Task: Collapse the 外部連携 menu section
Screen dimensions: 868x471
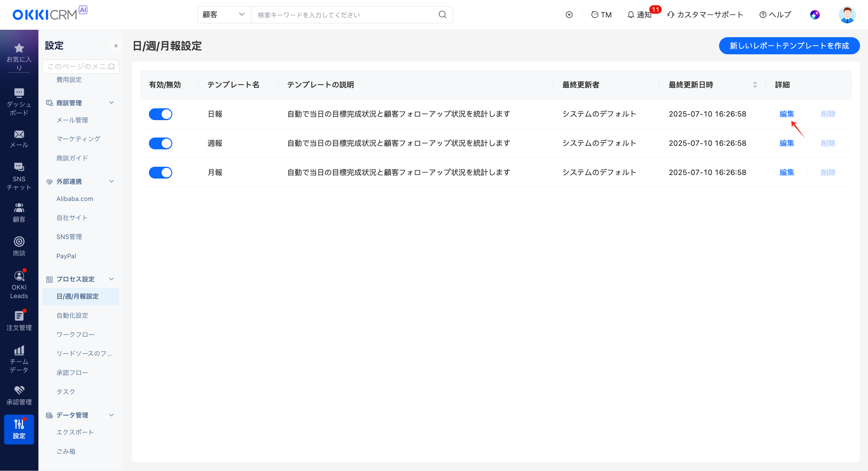Action: [112, 181]
